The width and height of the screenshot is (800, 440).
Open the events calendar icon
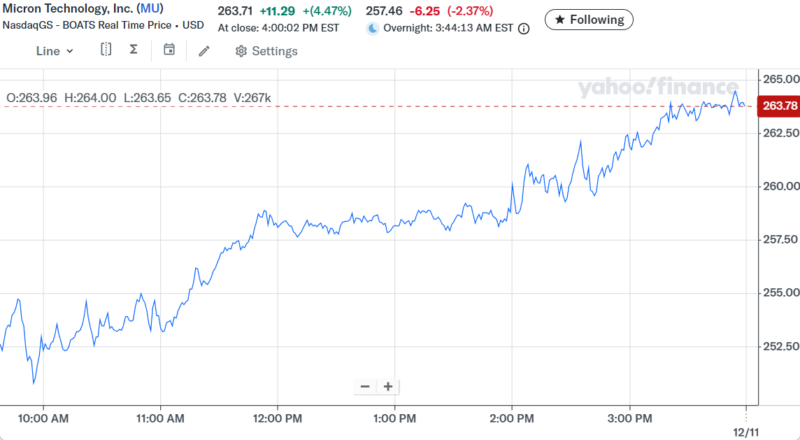click(x=169, y=50)
